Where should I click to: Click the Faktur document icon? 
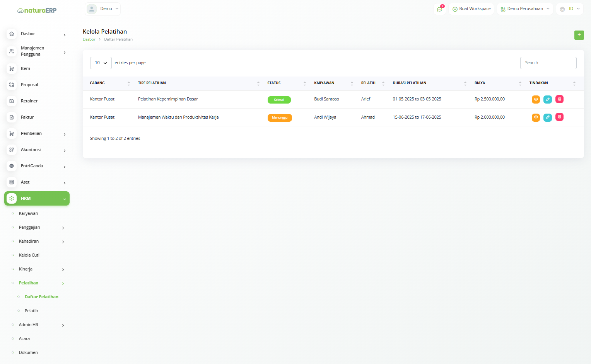click(x=12, y=117)
